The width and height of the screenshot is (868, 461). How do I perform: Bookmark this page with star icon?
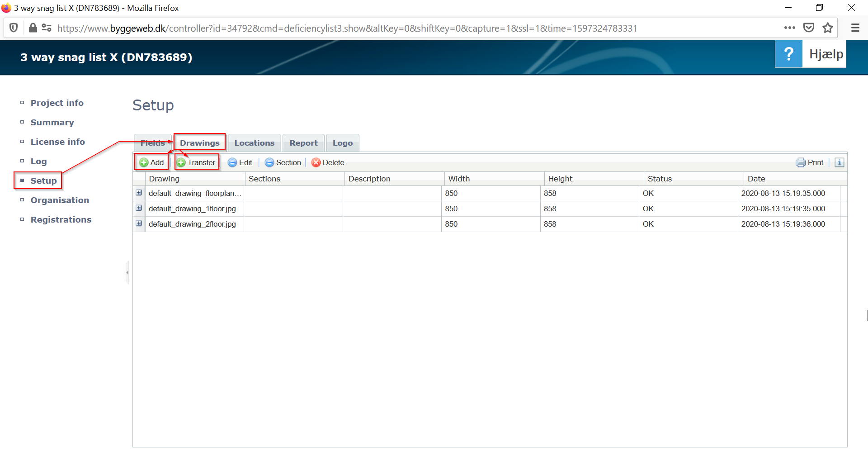828,28
